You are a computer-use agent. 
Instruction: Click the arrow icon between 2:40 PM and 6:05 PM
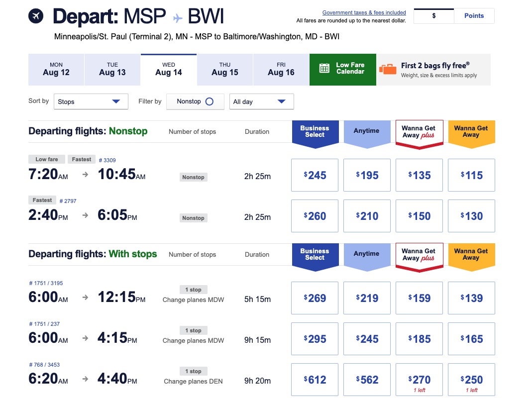click(85, 215)
